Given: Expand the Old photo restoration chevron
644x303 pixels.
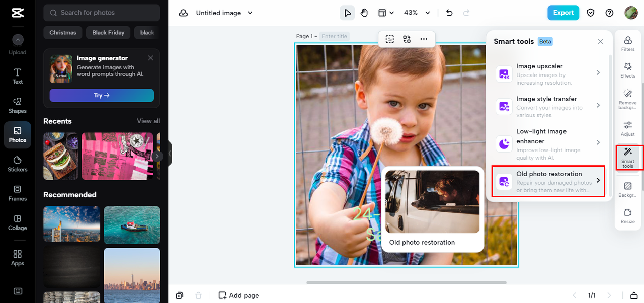Looking at the screenshot, I should (598, 180).
